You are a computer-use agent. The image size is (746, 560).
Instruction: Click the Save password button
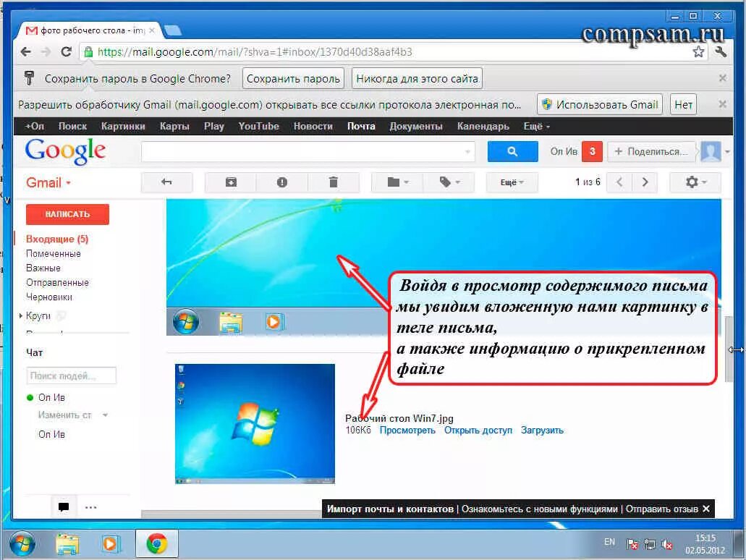[293, 79]
